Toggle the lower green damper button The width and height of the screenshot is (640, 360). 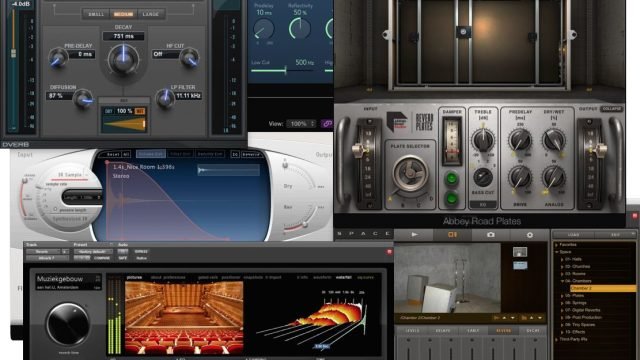click(x=451, y=199)
